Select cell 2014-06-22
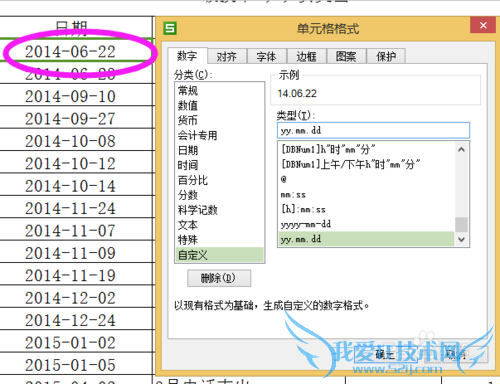The width and height of the screenshot is (500, 384). point(77,51)
